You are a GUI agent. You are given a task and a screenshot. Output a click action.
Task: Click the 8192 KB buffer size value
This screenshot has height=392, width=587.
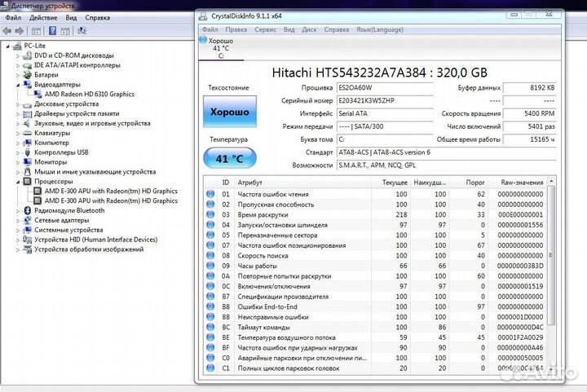click(x=529, y=88)
